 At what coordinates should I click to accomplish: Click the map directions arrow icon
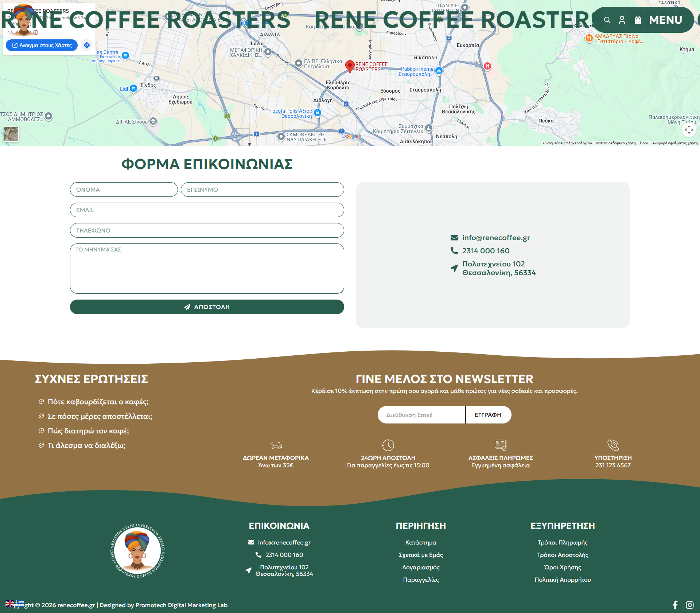point(87,45)
